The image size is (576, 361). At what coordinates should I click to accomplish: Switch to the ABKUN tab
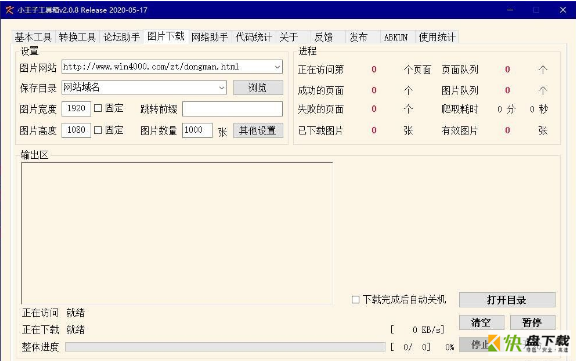coord(396,37)
